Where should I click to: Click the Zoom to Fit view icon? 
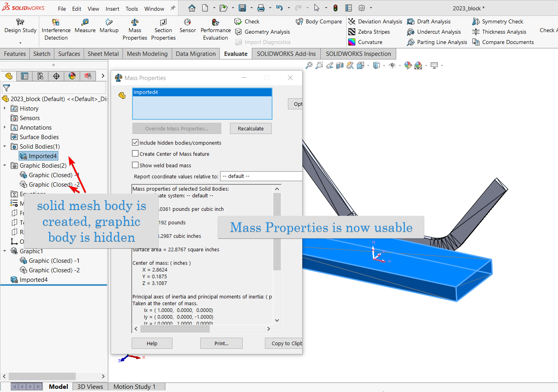click(309, 65)
